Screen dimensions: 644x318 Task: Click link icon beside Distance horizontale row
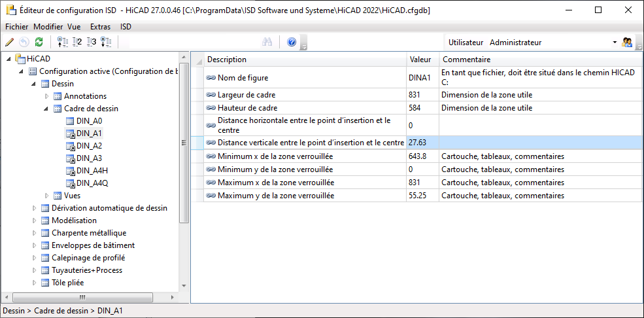pos(211,126)
